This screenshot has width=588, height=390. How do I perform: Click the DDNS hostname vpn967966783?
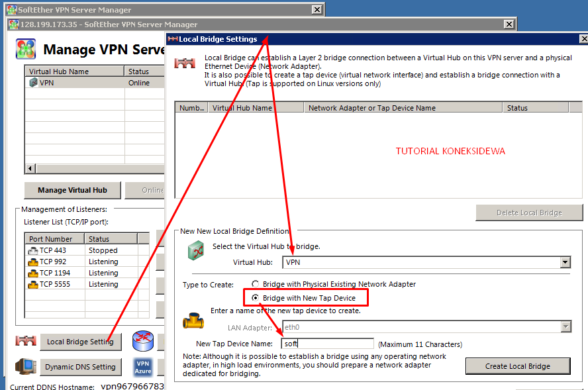pos(132,386)
